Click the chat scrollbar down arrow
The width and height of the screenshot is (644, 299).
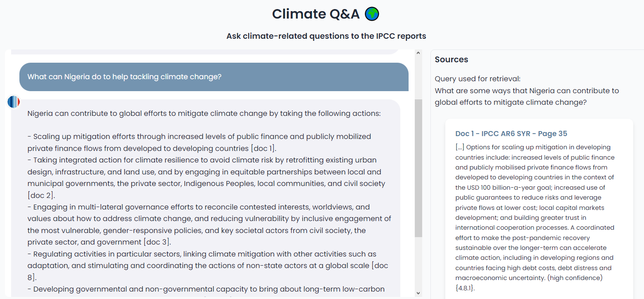418,293
